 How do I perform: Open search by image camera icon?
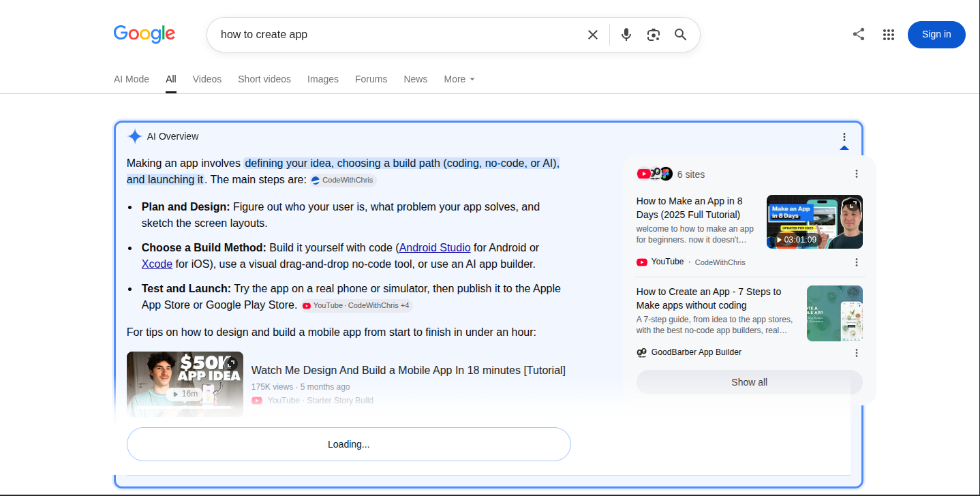654,35
